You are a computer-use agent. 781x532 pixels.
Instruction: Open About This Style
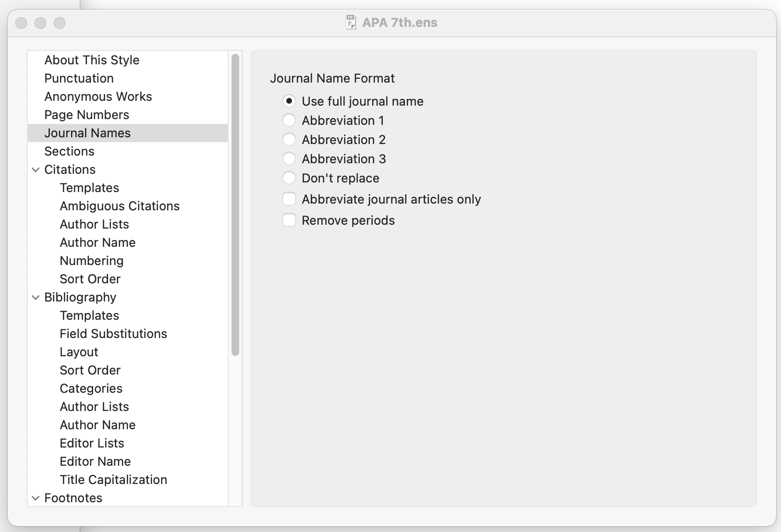[x=92, y=60]
